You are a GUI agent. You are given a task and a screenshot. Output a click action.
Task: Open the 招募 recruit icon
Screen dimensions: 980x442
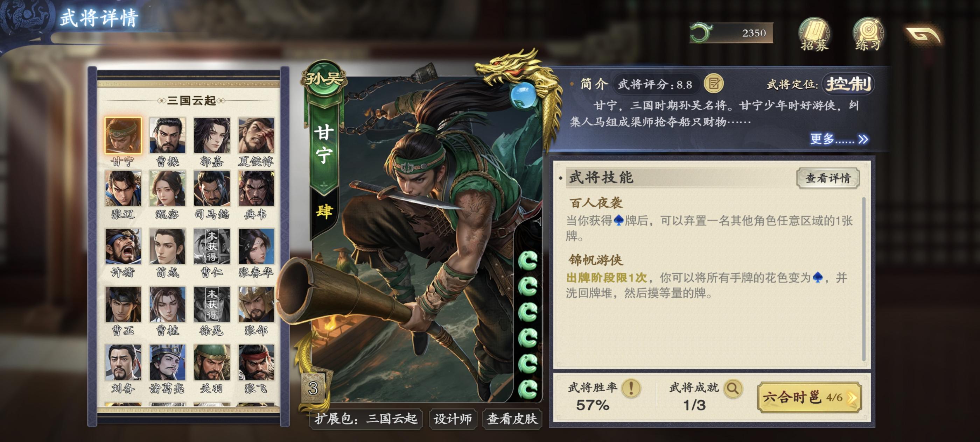[814, 34]
